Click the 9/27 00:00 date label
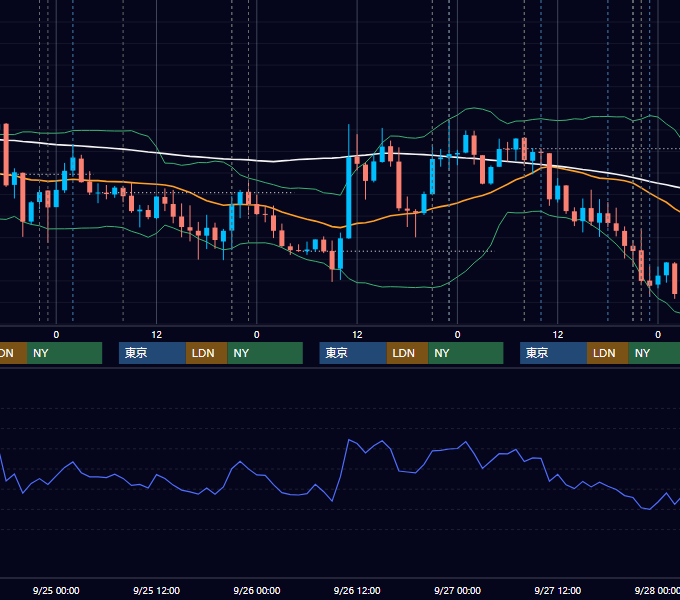The width and height of the screenshot is (680, 600). coord(458,590)
